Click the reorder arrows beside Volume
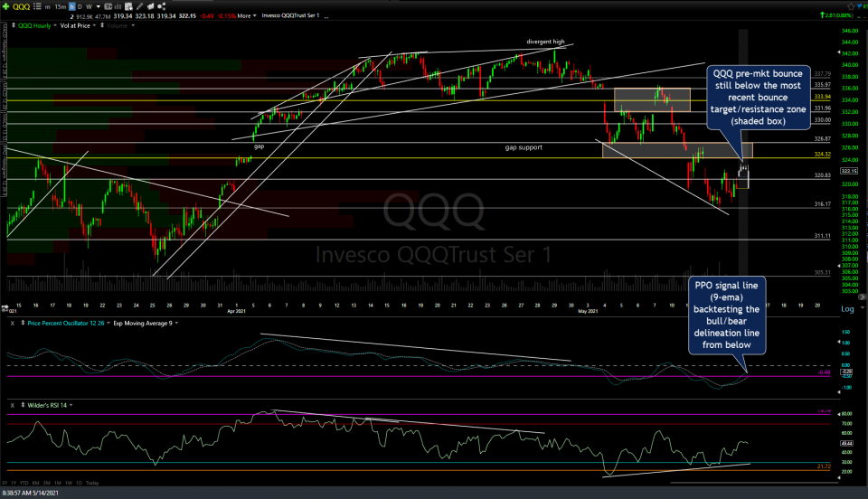Screen dimensions: 868x499 point(102,25)
